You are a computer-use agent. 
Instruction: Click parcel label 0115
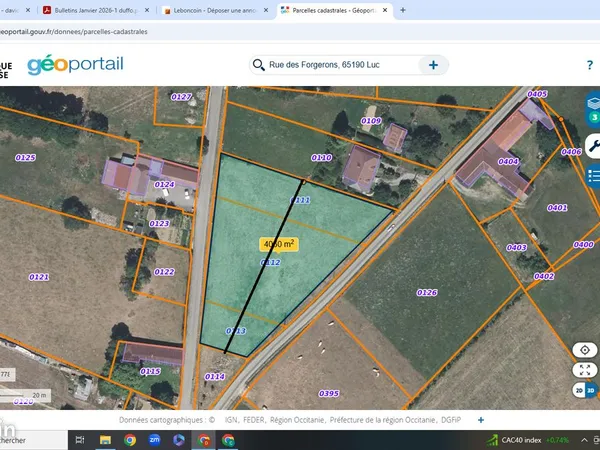coord(150,372)
